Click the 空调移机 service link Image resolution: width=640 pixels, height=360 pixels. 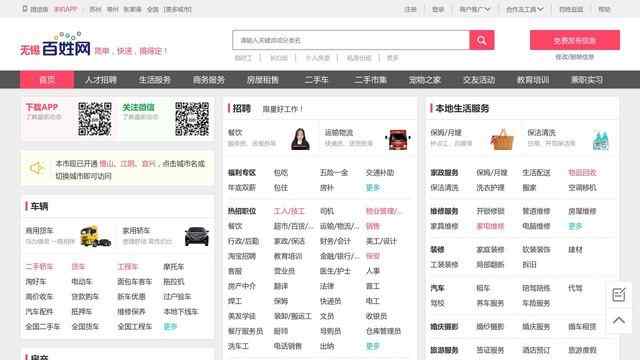pos(582,188)
